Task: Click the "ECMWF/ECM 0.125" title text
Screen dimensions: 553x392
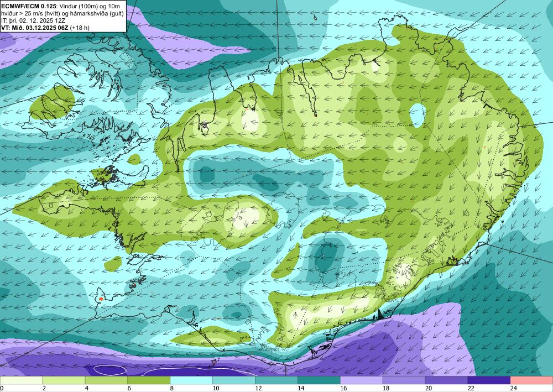Action: [x=28, y=6]
